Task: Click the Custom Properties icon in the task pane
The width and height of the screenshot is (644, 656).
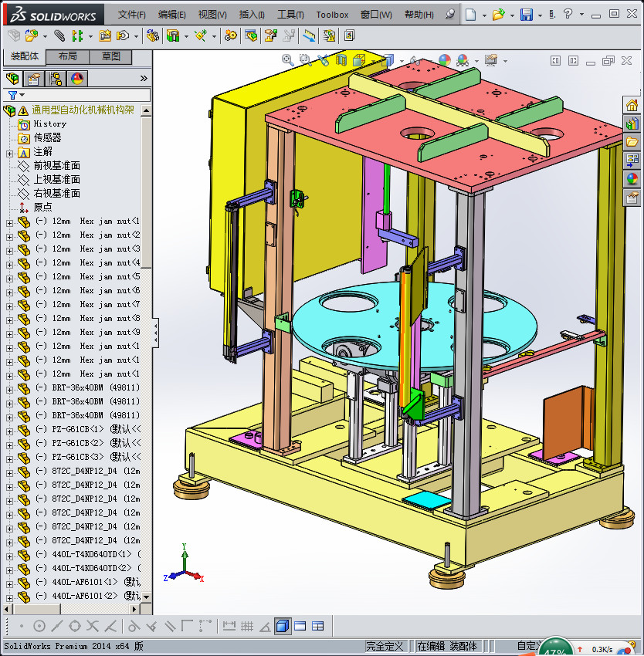Action: pos(632,198)
